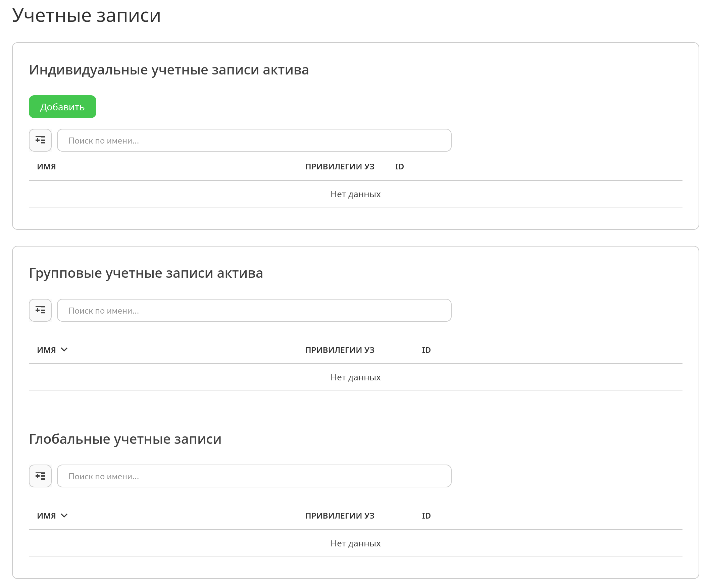Screen dimensions: 709x588
Task: Click the Групповые учетные записи актива heading
Action: (146, 273)
